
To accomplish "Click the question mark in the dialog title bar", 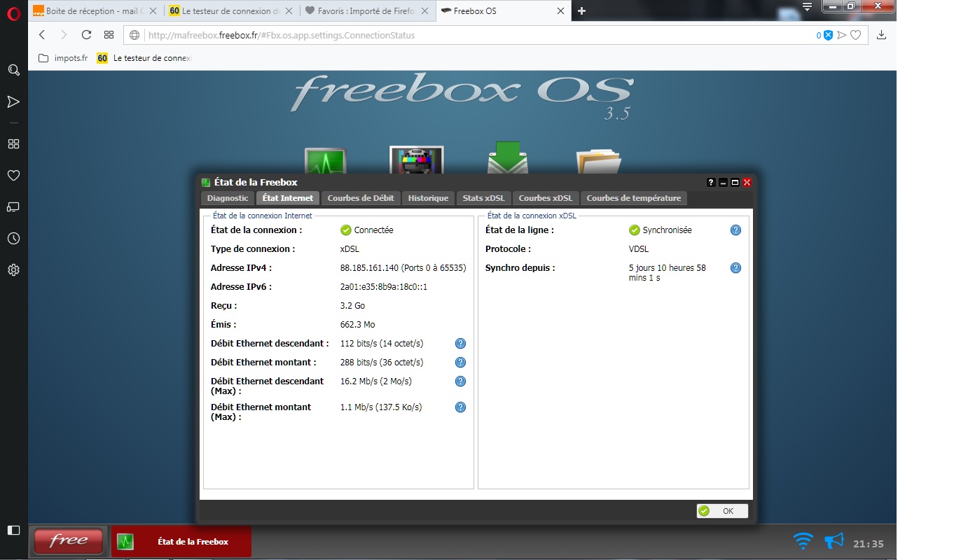I will click(x=712, y=182).
